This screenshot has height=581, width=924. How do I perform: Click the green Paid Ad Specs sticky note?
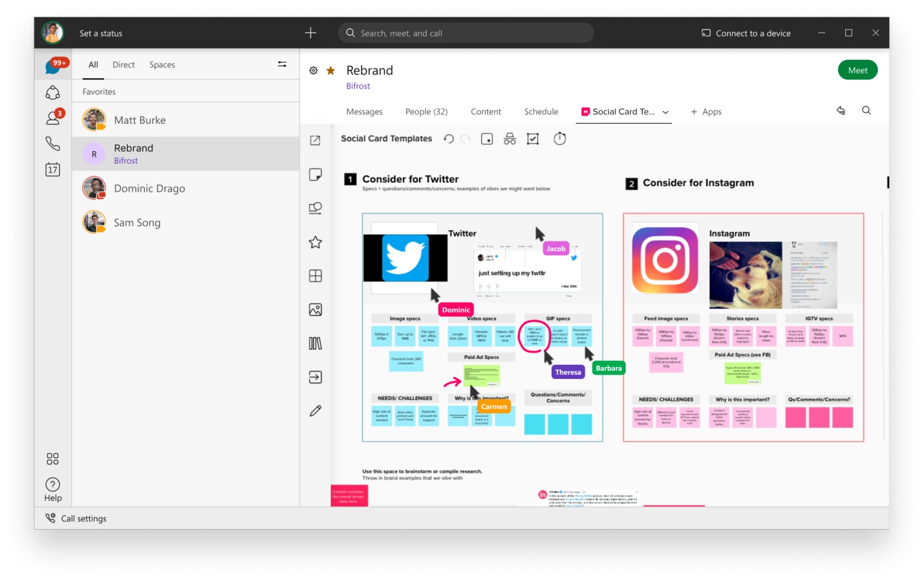[481, 376]
